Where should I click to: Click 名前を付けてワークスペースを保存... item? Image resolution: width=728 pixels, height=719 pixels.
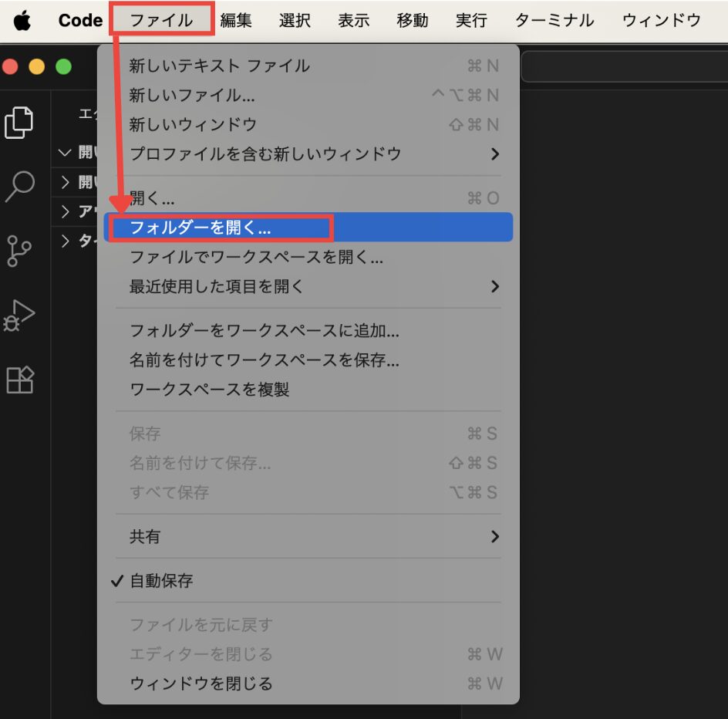[x=264, y=360]
